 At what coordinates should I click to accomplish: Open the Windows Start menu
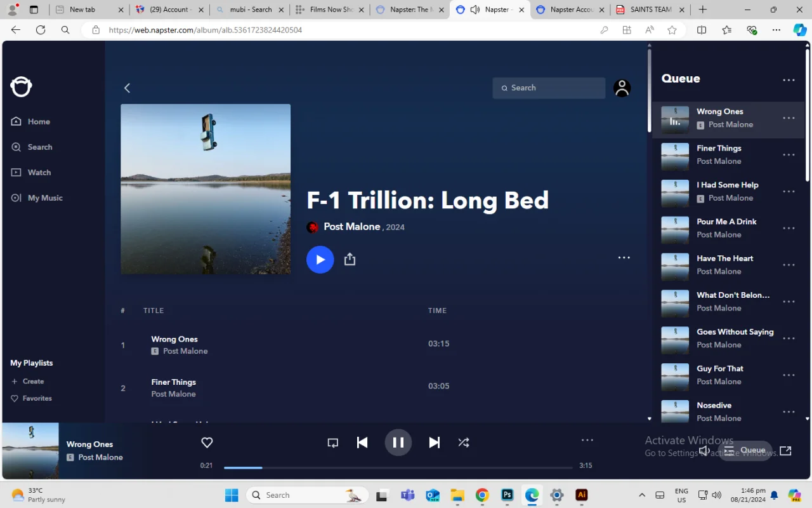click(x=232, y=495)
